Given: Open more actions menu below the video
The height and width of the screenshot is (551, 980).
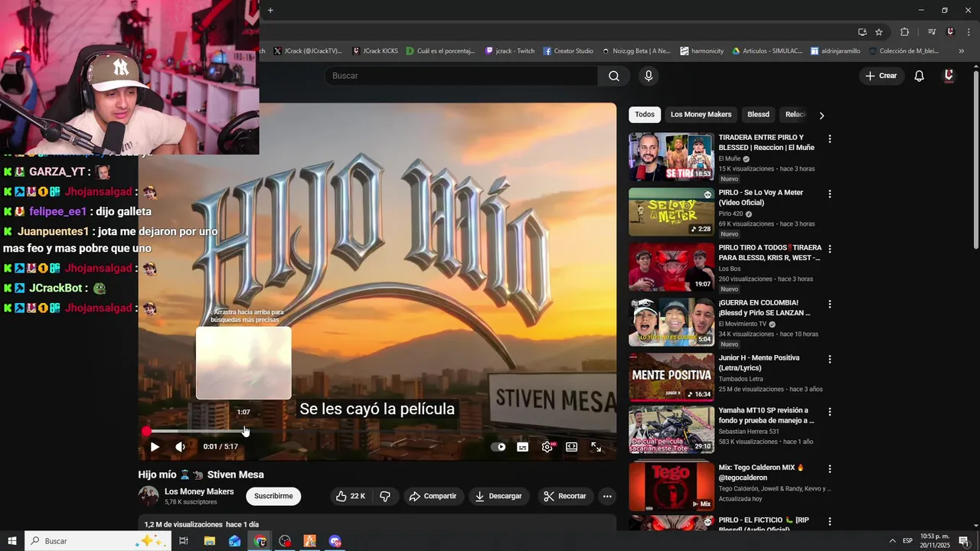Looking at the screenshot, I should 607,496.
